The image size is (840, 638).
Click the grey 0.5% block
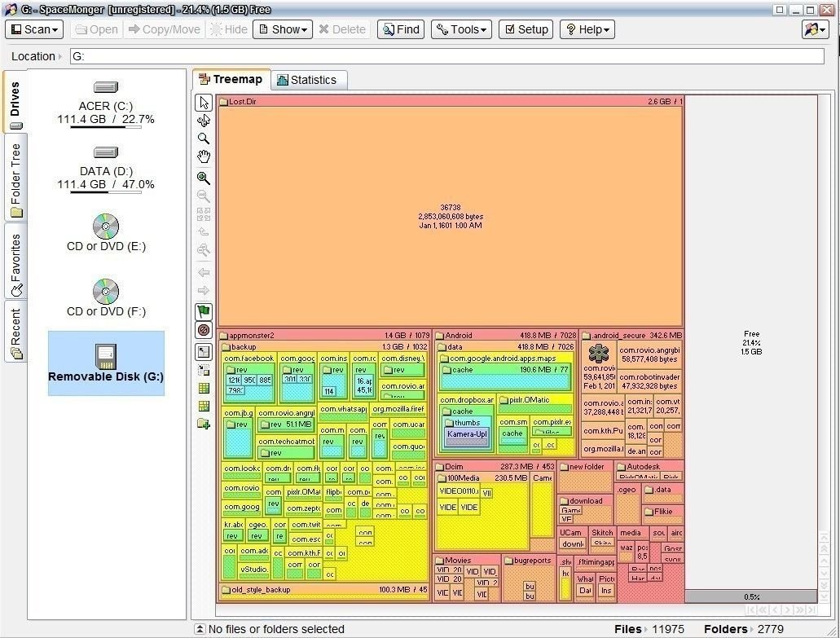pyautogui.click(x=751, y=596)
